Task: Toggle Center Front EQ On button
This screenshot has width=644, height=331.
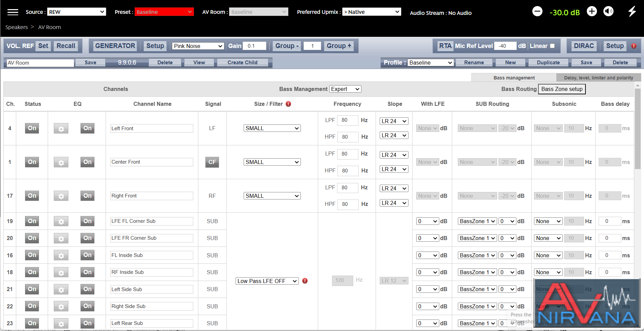Action: pos(88,162)
